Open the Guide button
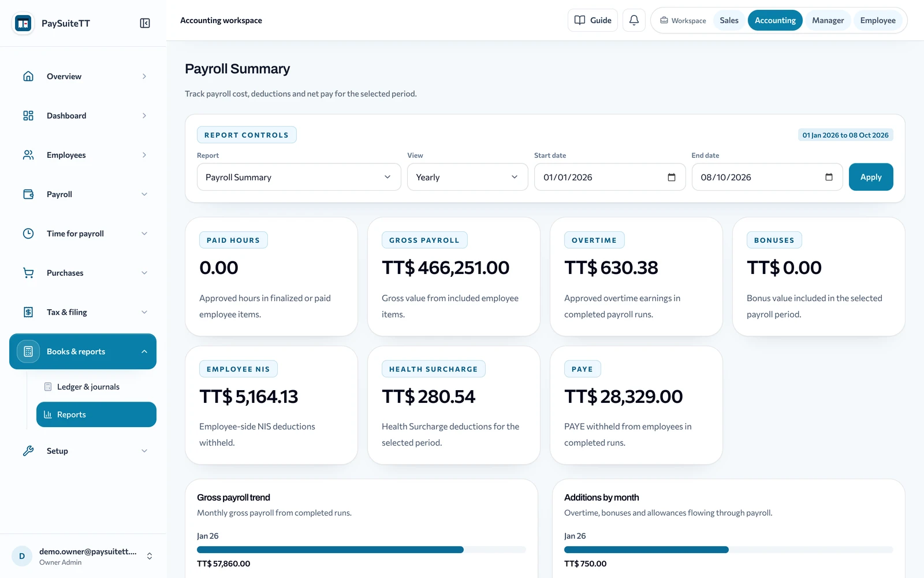 tap(593, 20)
